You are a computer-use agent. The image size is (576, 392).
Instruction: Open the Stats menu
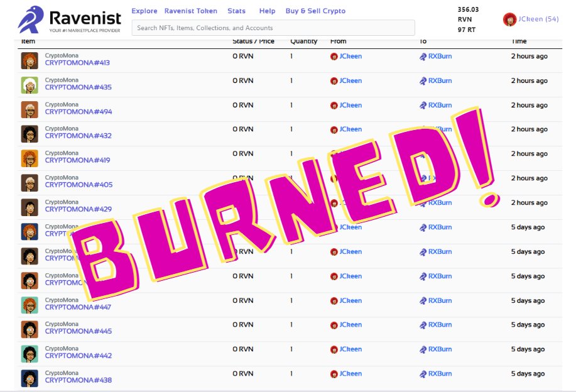pyautogui.click(x=236, y=11)
